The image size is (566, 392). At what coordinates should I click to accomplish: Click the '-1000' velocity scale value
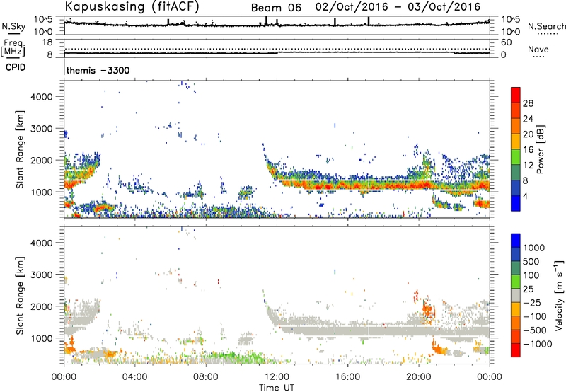pyautogui.click(x=537, y=344)
